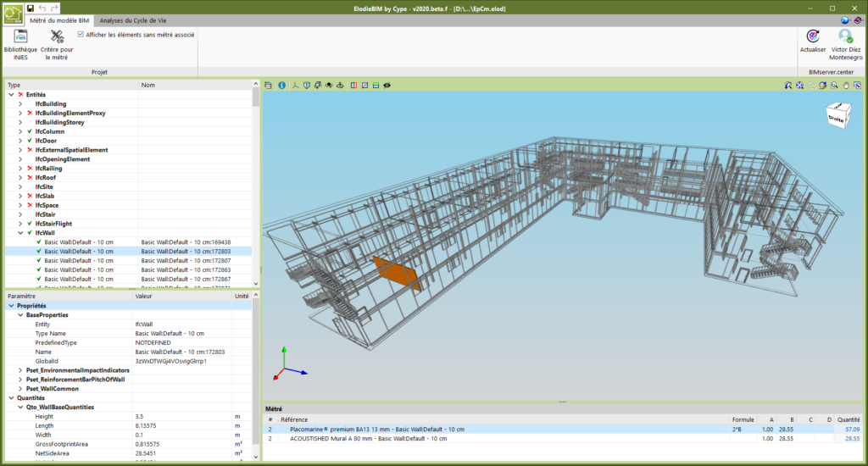Toggle green check on IfcDoor

point(30,141)
